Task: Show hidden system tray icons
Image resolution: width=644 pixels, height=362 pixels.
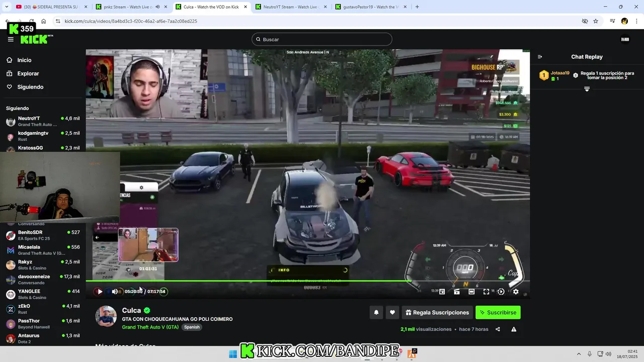Action: [579, 354]
